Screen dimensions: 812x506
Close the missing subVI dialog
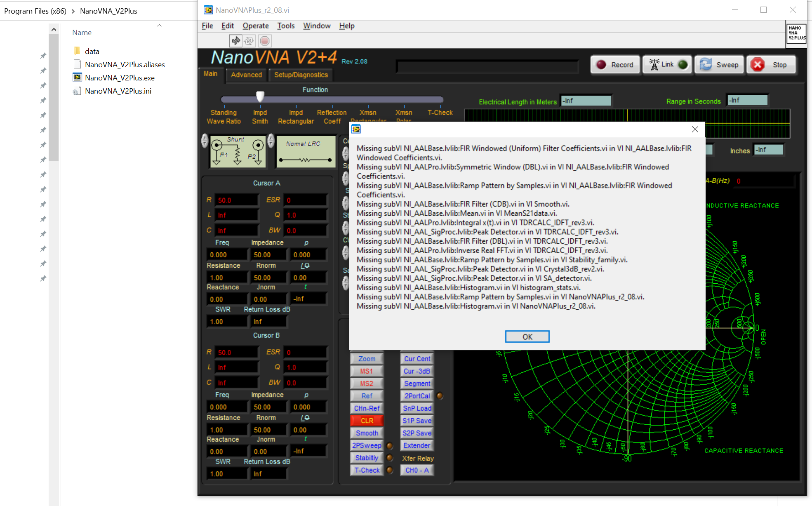(695, 129)
